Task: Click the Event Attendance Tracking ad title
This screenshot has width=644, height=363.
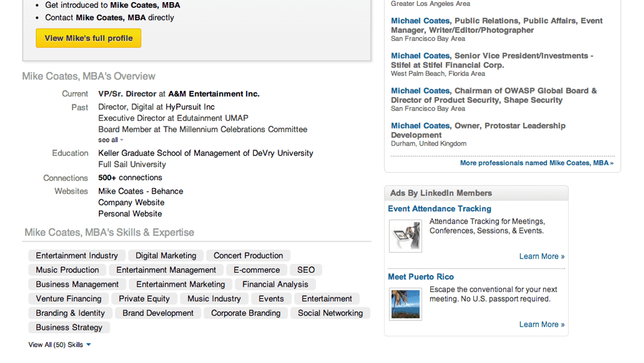Action: coord(439,209)
